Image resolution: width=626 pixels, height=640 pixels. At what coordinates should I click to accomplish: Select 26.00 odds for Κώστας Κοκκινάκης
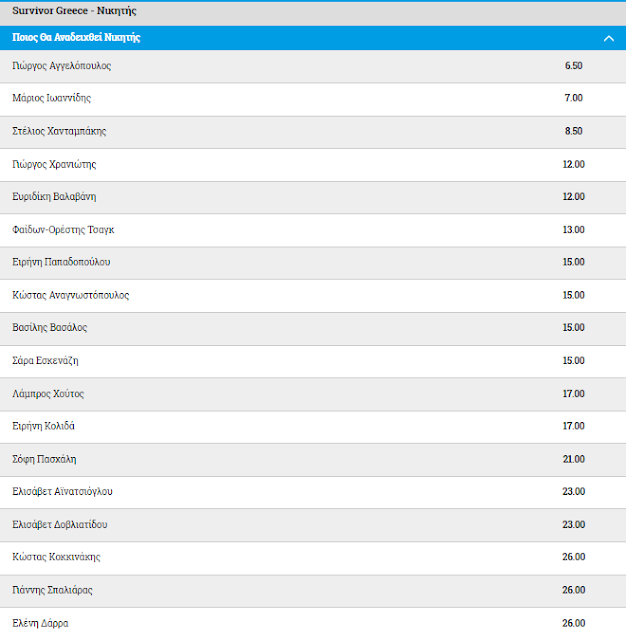pyautogui.click(x=573, y=557)
